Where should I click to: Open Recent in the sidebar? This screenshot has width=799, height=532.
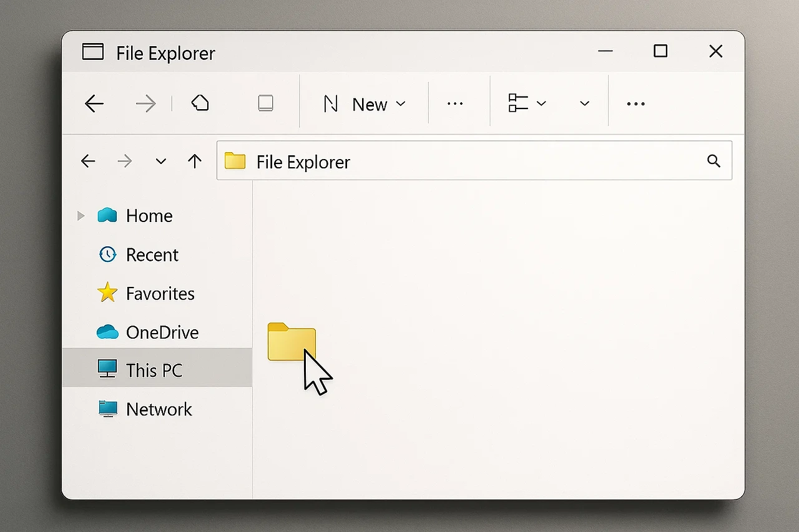pyautogui.click(x=157, y=254)
